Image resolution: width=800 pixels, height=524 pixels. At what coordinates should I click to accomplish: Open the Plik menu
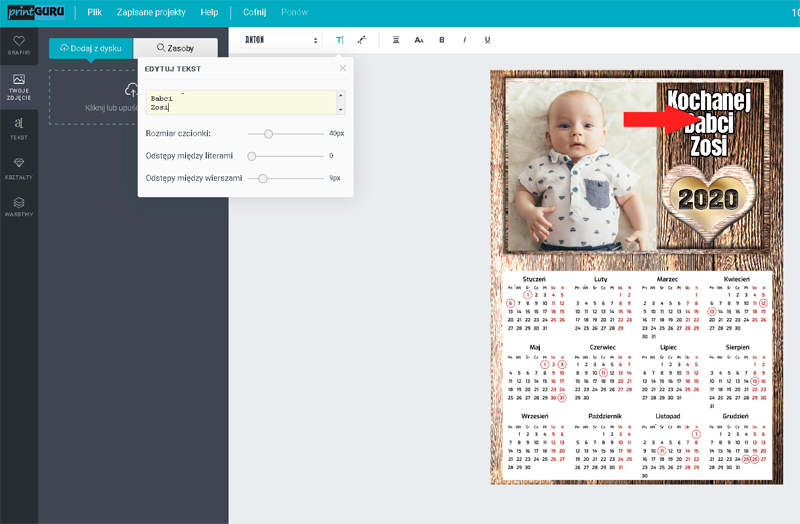tap(94, 13)
